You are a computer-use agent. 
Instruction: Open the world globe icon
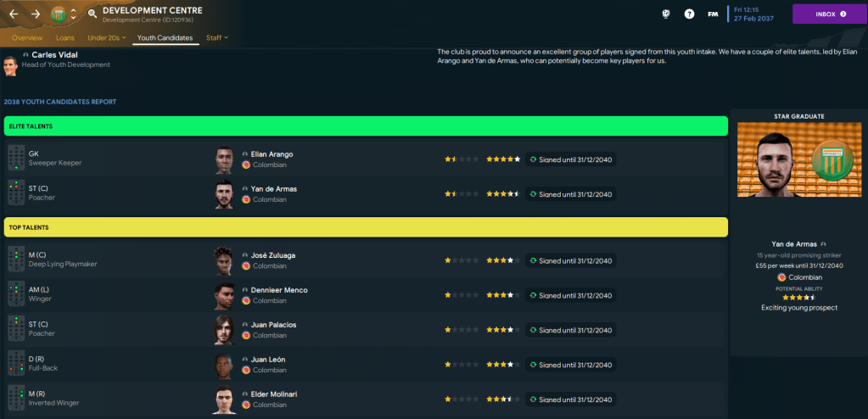(x=666, y=14)
